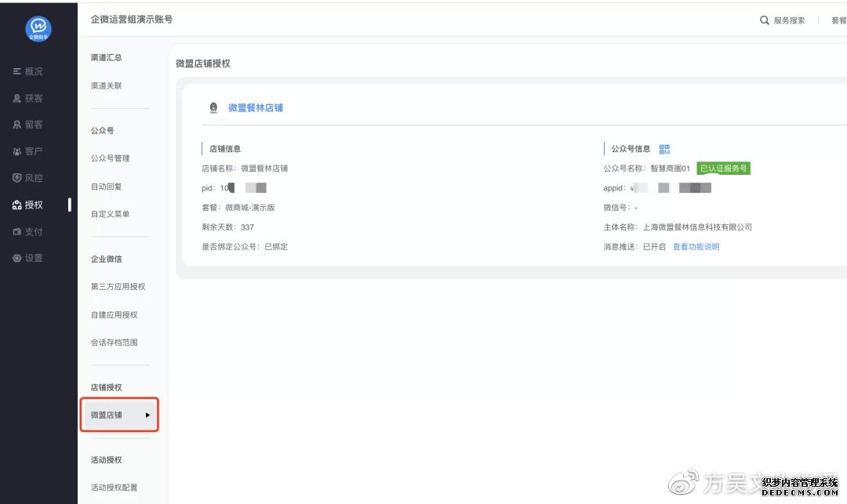Open 活动授权配置 submenu item
The height and width of the screenshot is (504, 847).
tap(114, 488)
